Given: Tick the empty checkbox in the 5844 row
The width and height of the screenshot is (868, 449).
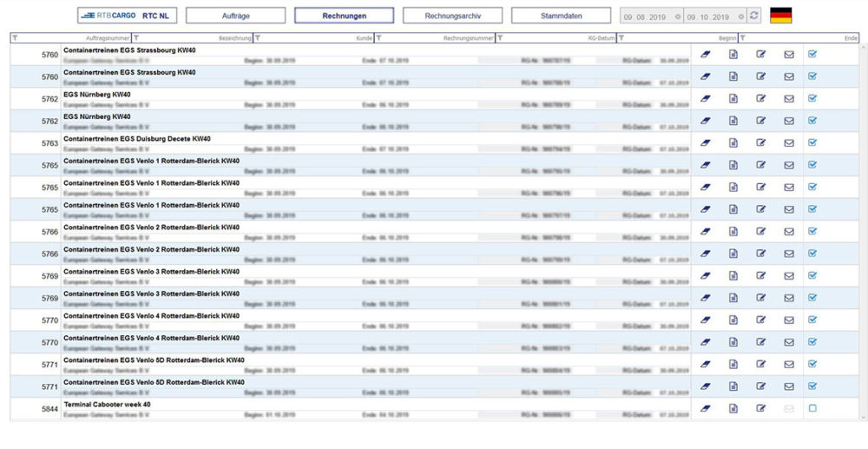Looking at the screenshot, I should pyautogui.click(x=812, y=408).
